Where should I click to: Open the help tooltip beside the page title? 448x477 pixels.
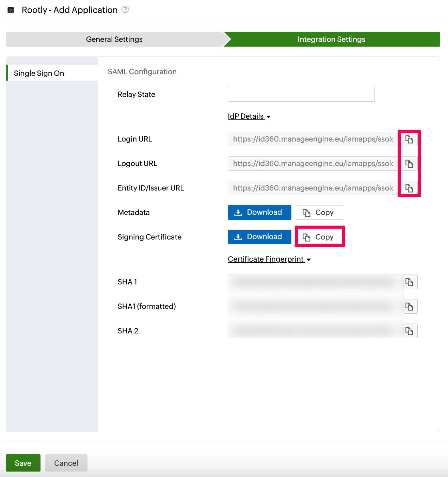pos(125,10)
